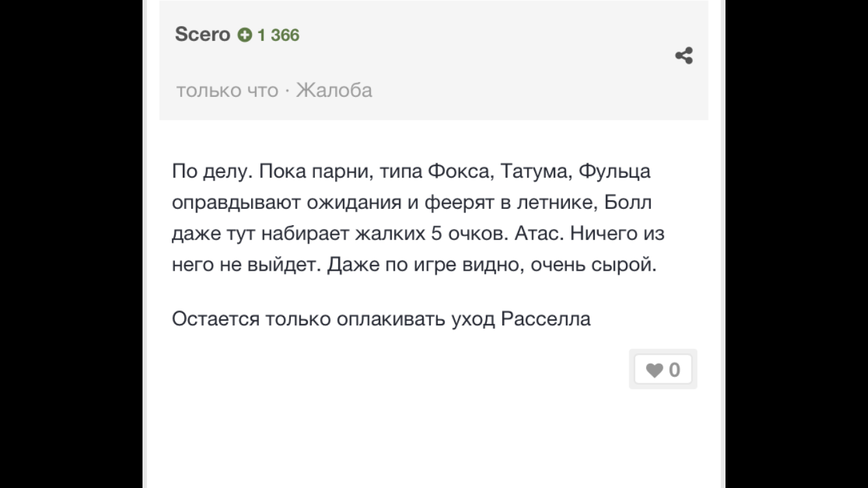Click the black letterbox area on the left
The height and width of the screenshot is (488, 868).
(x=71, y=244)
